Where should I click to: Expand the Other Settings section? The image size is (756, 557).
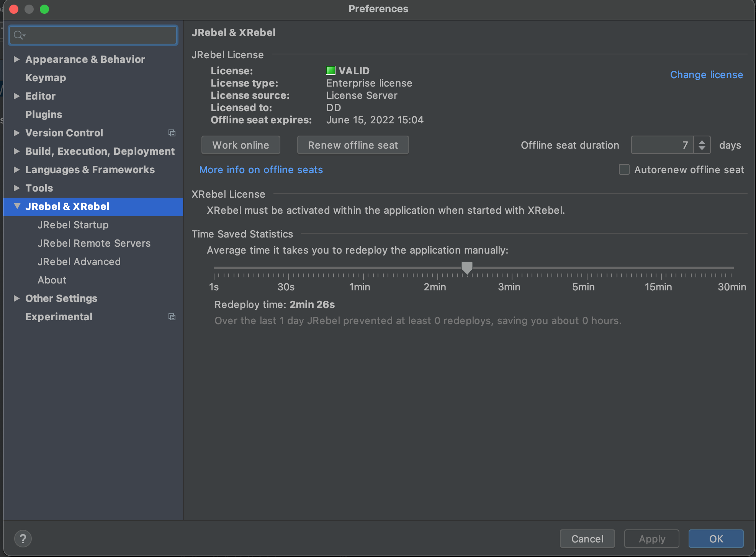click(16, 298)
